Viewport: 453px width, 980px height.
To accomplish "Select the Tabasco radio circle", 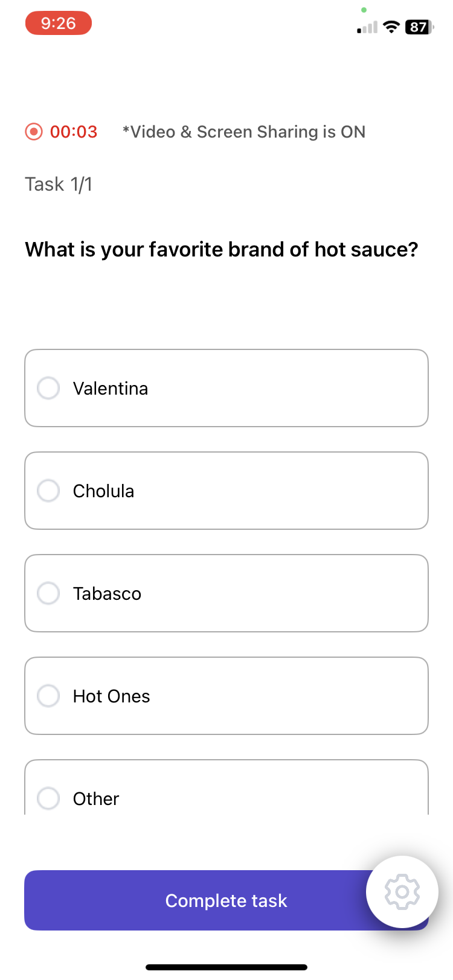I will tap(48, 593).
